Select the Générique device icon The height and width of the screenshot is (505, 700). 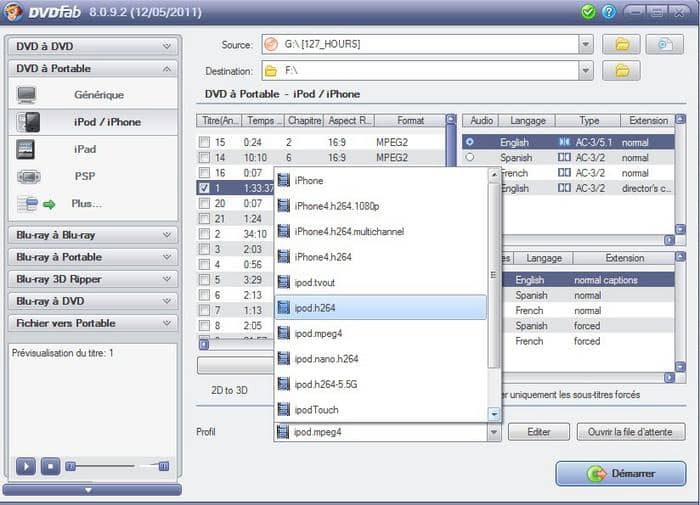click(26, 95)
